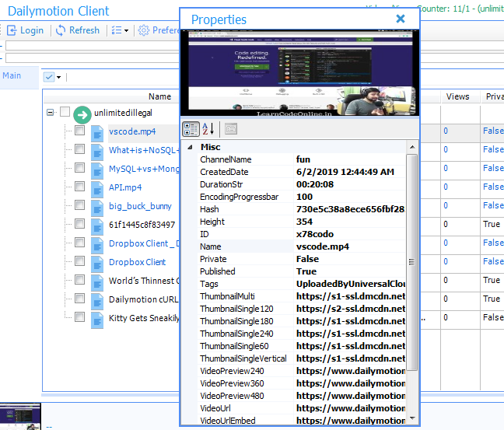Open the list view options dropdown
This screenshot has width=504, height=430.
[x=120, y=30]
